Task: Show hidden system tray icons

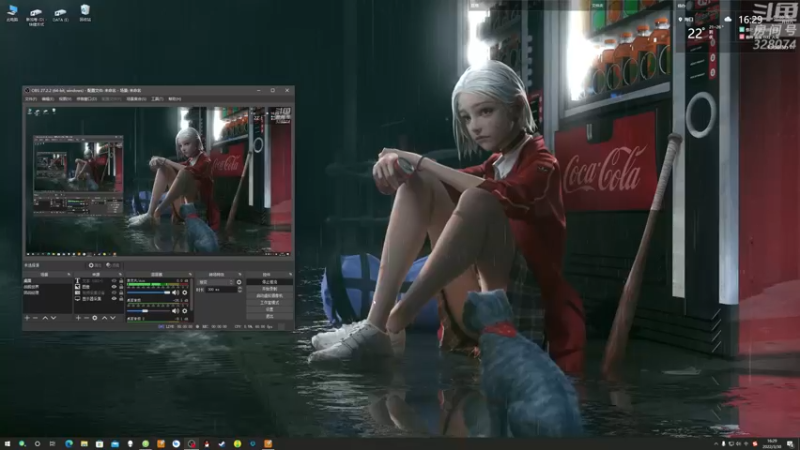Action: tap(715, 444)
